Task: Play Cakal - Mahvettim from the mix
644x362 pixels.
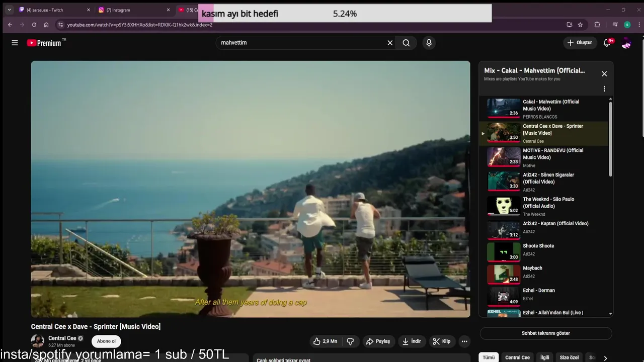Action: (544, 109)
